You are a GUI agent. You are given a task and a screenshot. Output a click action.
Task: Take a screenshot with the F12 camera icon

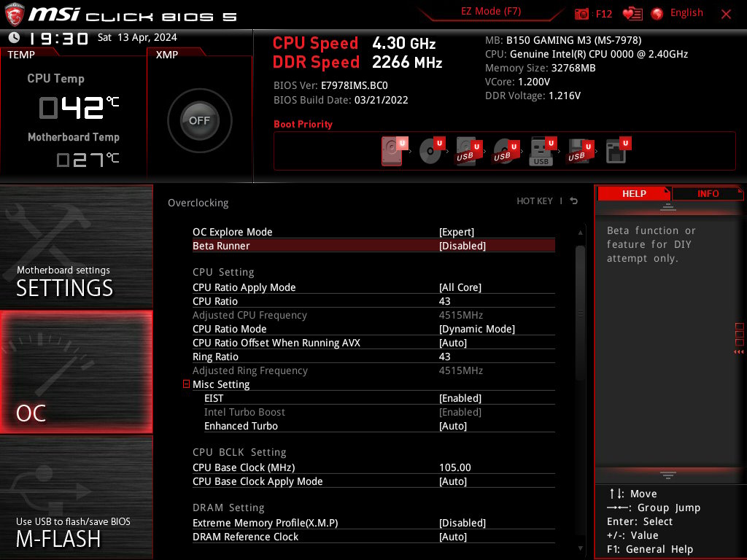coord(582,14)
